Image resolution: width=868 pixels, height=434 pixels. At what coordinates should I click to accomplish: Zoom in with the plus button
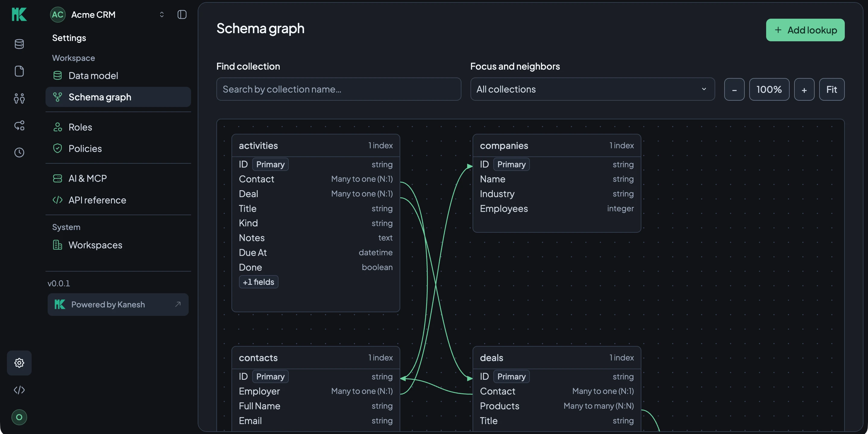click(804, 89)
